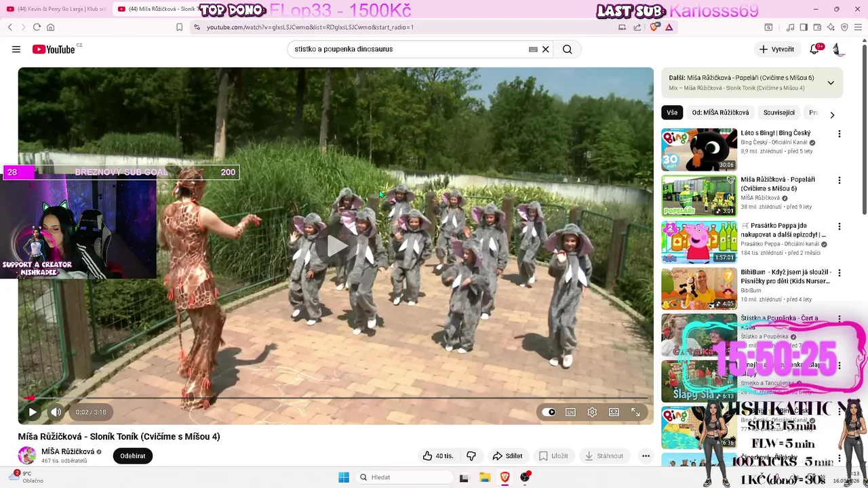
Task: Play the video with the play button
Action: [33, 412]
